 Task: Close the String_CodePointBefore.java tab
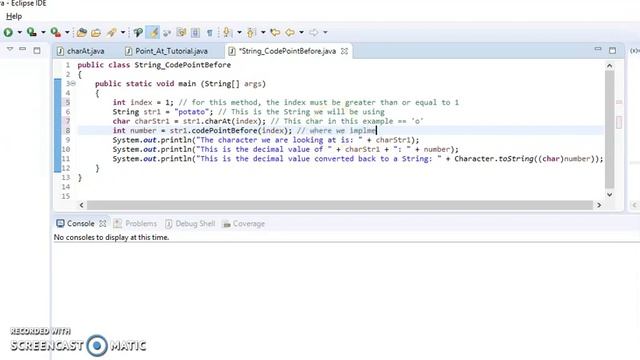344,51
